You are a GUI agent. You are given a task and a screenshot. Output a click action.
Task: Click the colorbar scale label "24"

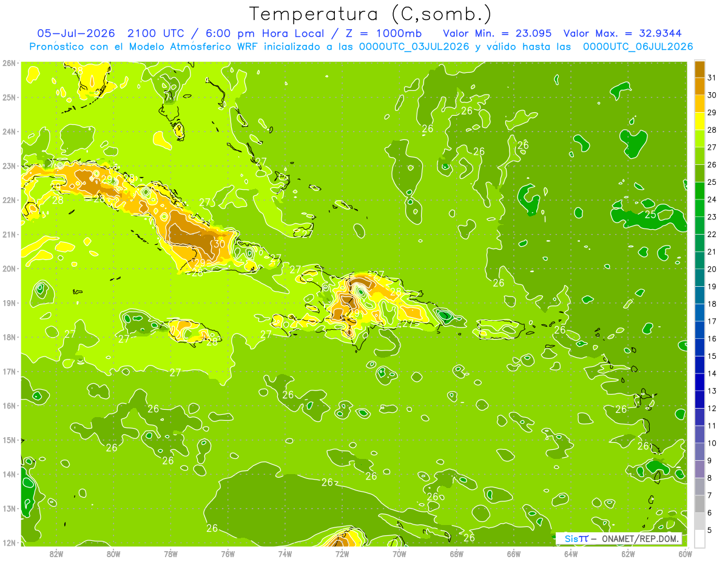(712, 199)
